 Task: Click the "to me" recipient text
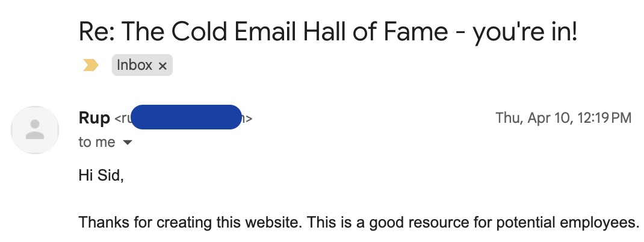[x=96, y=143]
